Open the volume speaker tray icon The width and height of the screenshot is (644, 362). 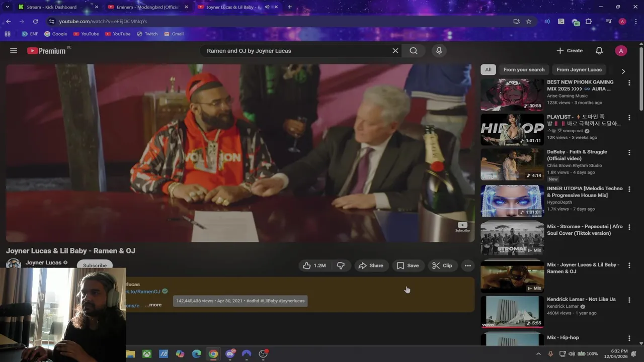(x=572, y=354)
